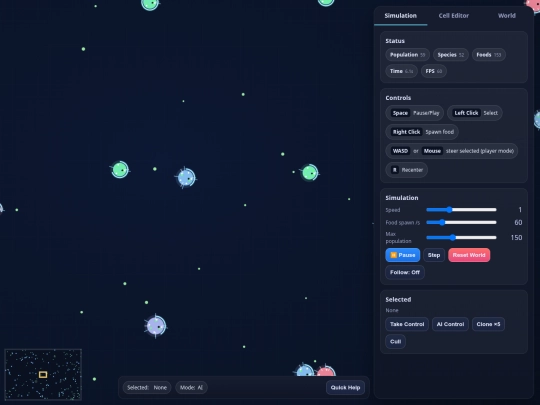This screenshot has height=405, width=540.
Task: Click the Left Click Select hint
Action: [x=475, y=113]
